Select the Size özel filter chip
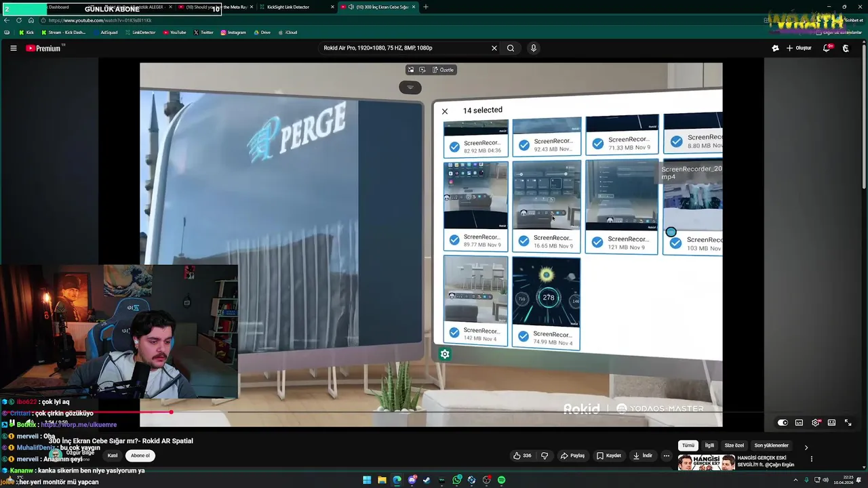868x488 pixels. tap(734, 445)
